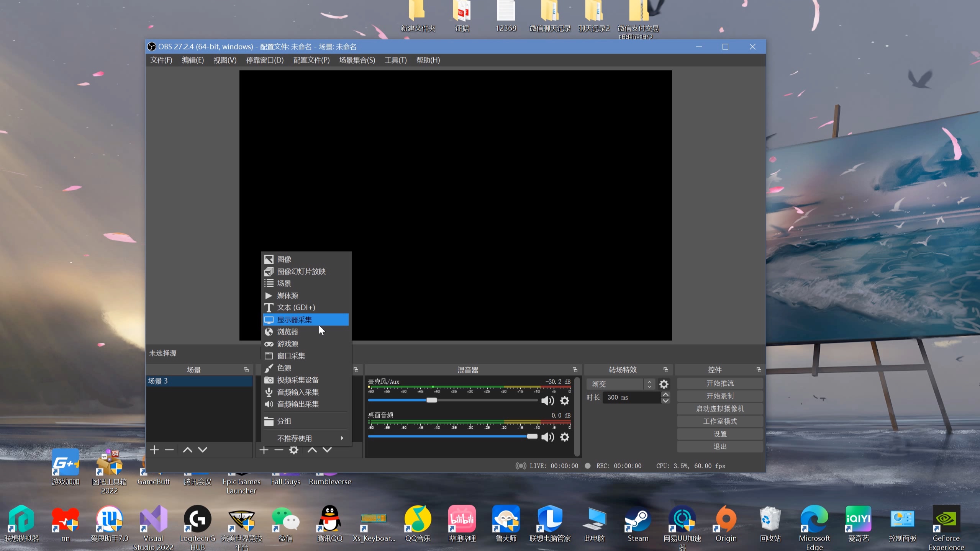
Task: Start the virtual camera
Action: 719,409
